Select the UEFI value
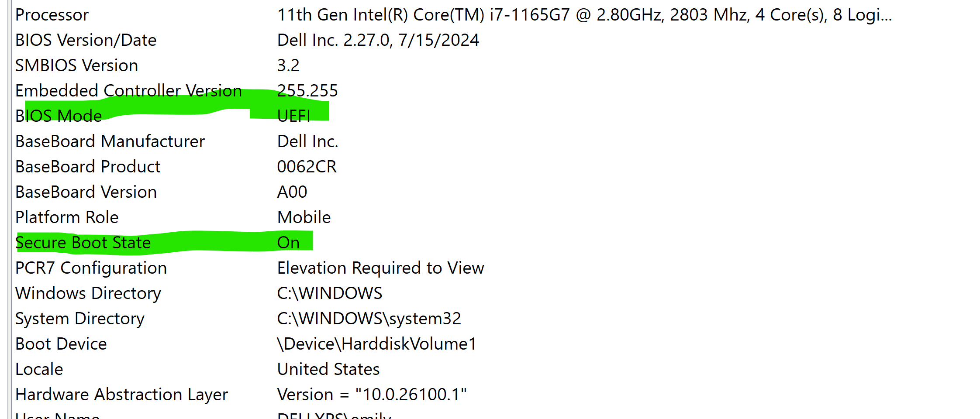The height and width of the screenshot is (419, 980). click(294, 116)
